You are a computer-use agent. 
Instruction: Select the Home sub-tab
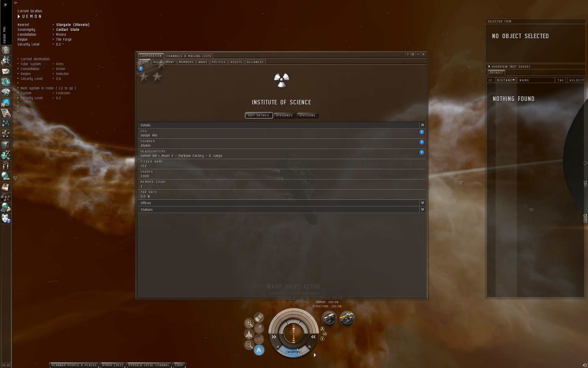(145, 62)
